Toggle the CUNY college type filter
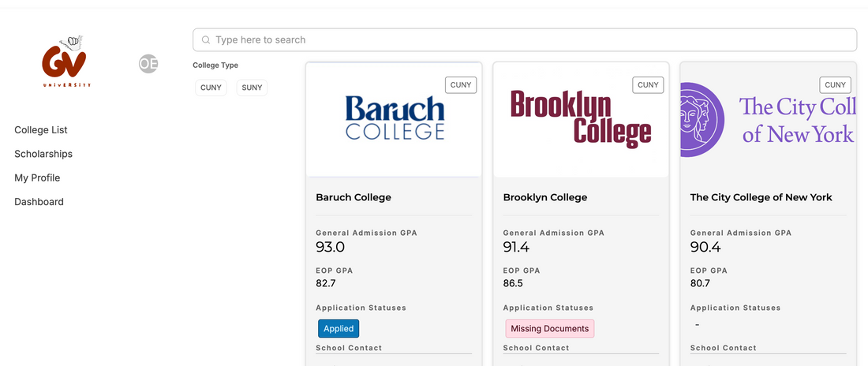Screen dimensions: 868x366 pos(211,88)
